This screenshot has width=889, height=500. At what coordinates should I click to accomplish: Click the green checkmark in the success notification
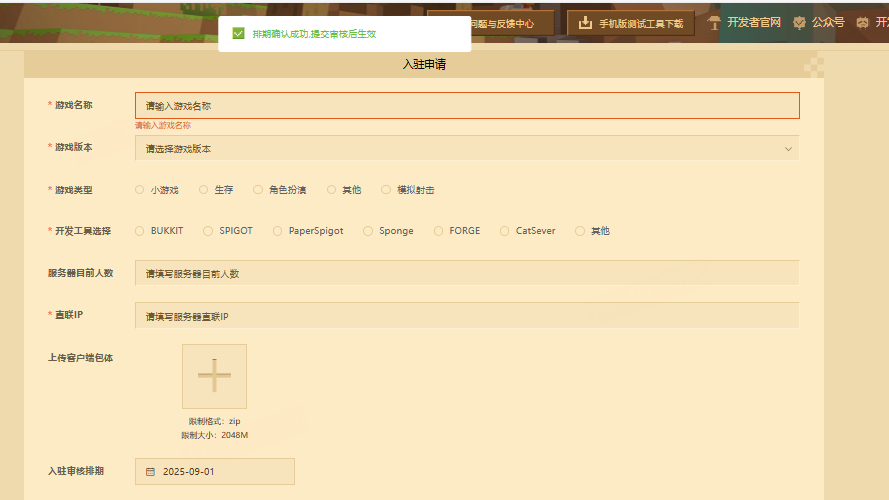(x=238, y=33)
